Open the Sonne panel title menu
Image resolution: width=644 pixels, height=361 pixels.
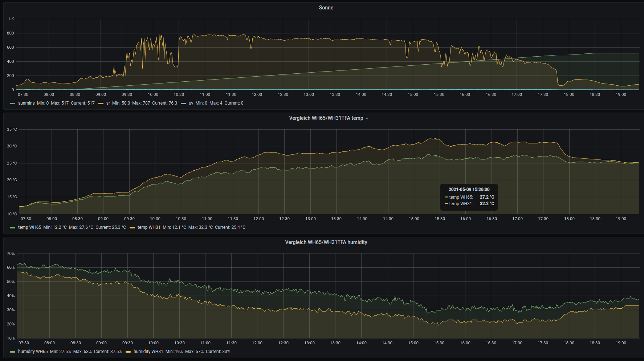pyautogui.click(x=326, y=8)
